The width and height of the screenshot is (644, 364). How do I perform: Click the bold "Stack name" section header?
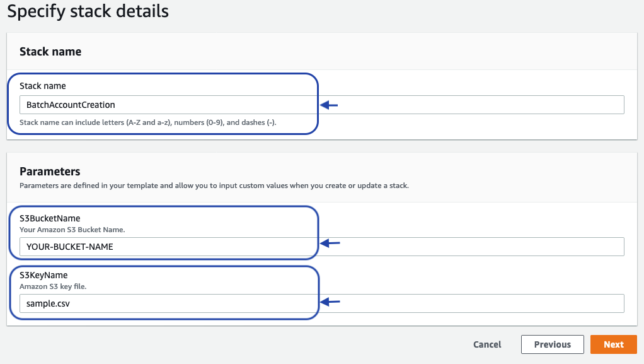pos(50,52)
